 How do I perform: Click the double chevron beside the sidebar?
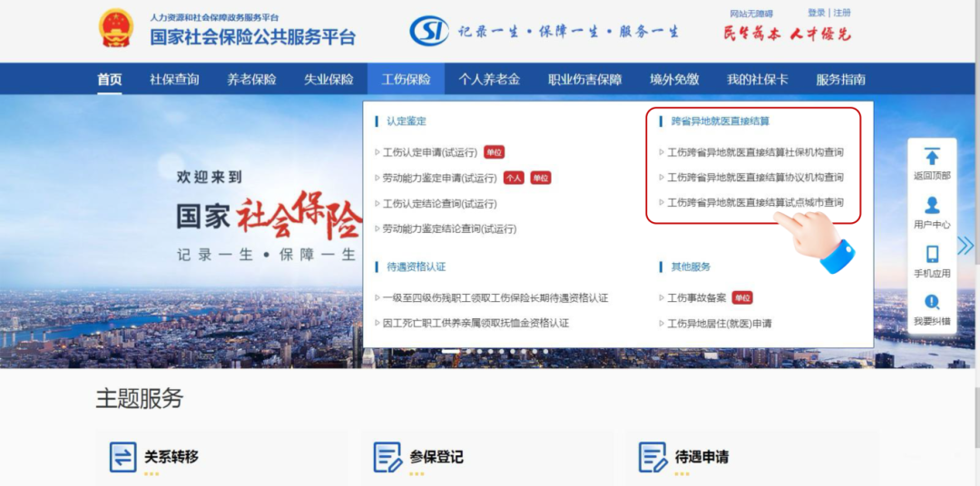965,246
